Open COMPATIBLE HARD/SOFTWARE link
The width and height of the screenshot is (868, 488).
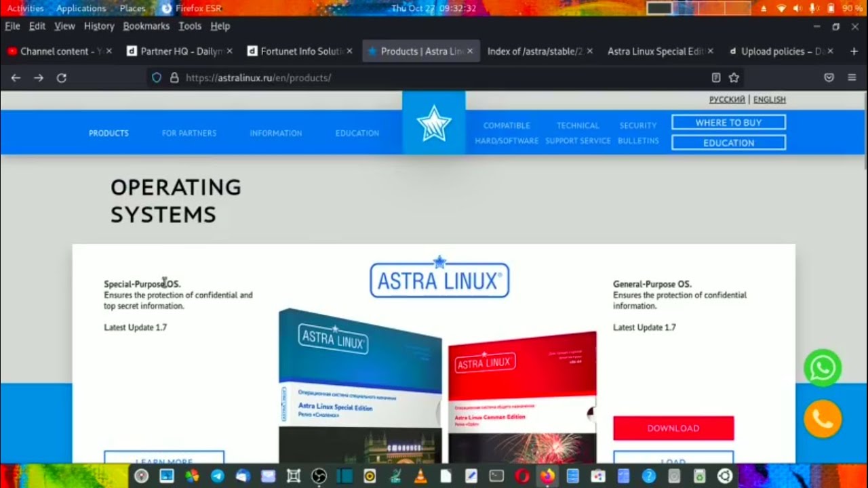click(507, 134)
